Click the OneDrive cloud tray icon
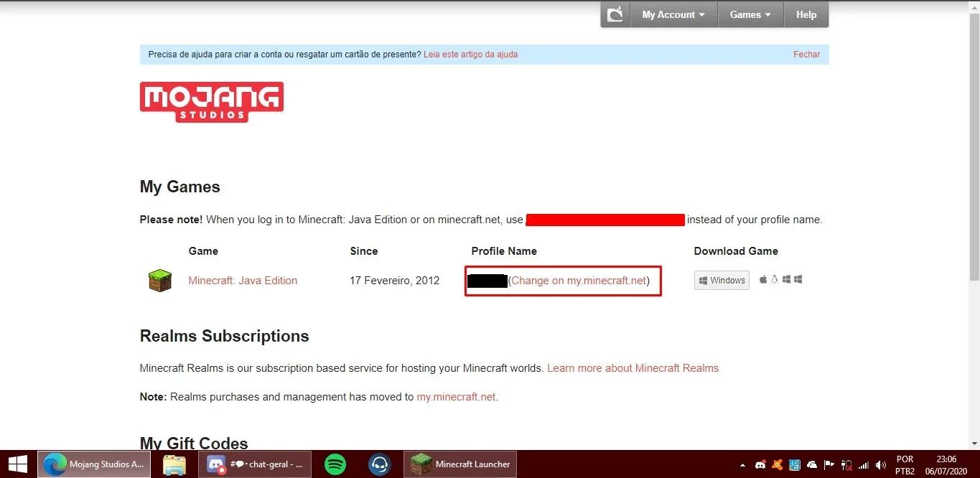This screenshot has height=478, width=980. [812, 465]
